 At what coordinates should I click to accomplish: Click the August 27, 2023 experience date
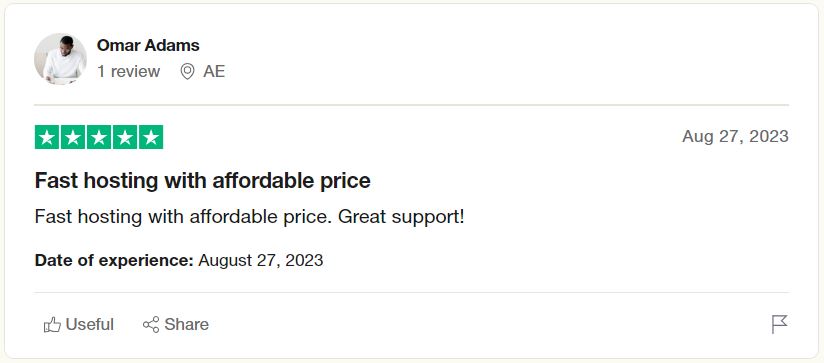(261, 260)
